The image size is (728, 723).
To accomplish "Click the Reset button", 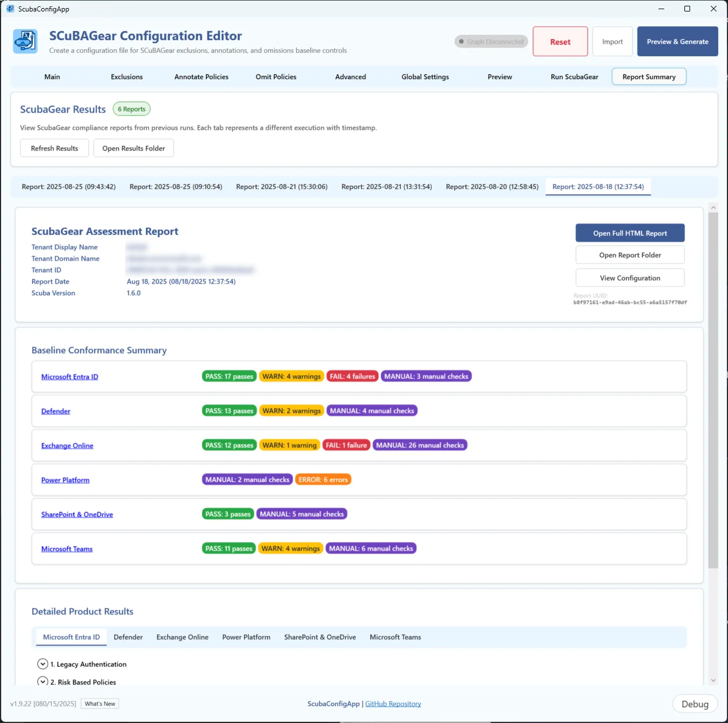I will pos(560,41).
